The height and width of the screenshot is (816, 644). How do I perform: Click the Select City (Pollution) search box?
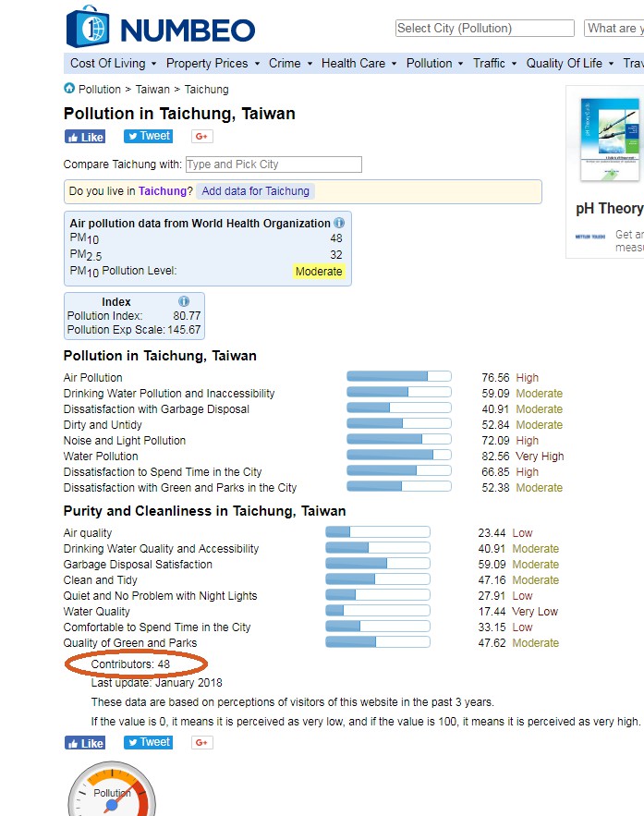point(484,29)
